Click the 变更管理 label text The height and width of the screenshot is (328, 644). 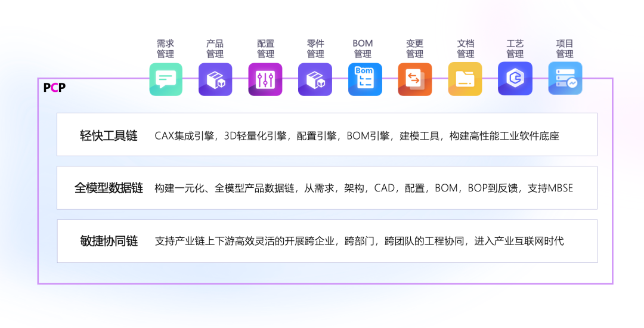pyautogui.click(x=415, y=48)
